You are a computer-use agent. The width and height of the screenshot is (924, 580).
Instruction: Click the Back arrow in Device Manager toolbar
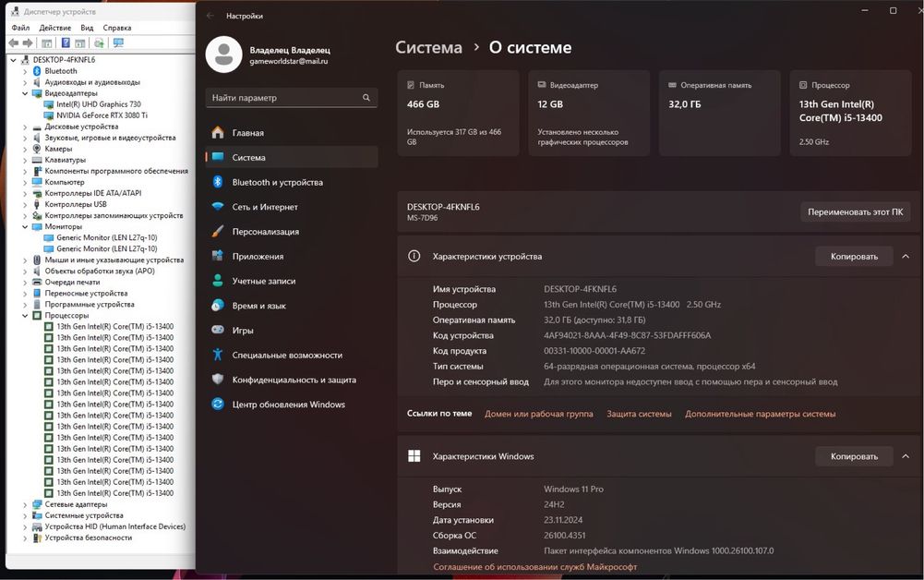(x=14, y=43)
